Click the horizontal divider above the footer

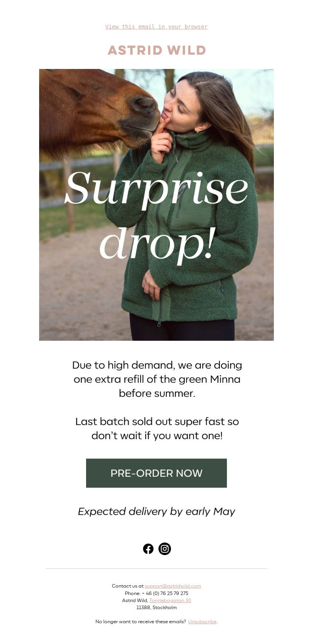pyautogui.click(x=156, y=568)
